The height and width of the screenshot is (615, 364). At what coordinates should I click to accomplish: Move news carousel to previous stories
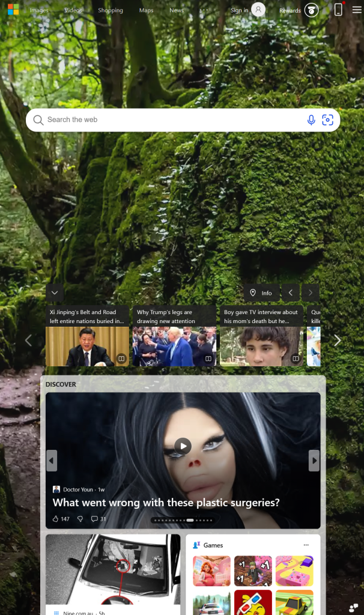click(x=28, y=341)
